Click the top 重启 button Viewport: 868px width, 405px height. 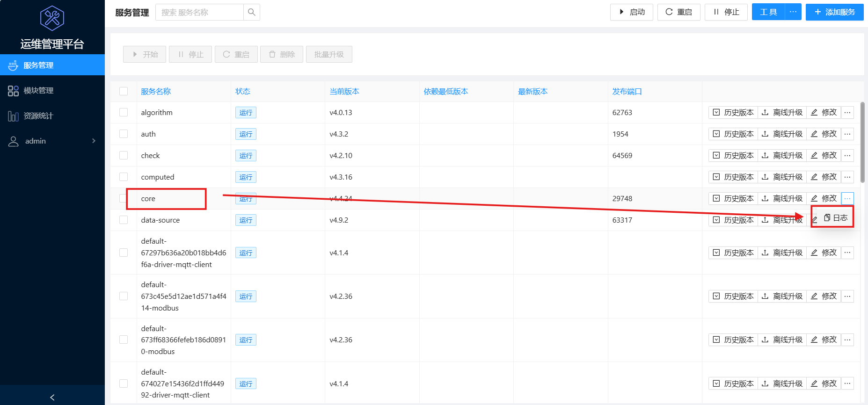coord(678,12)
